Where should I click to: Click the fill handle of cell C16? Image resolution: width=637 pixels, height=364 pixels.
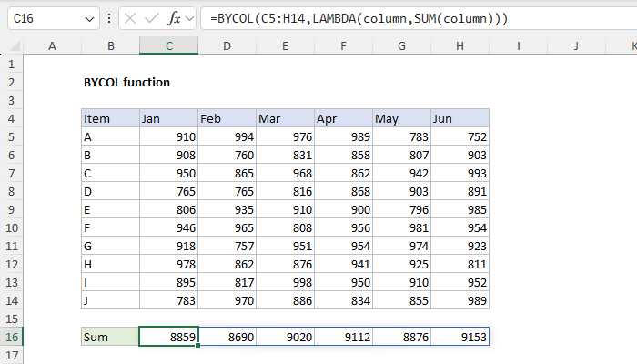[x=197, y=345]
